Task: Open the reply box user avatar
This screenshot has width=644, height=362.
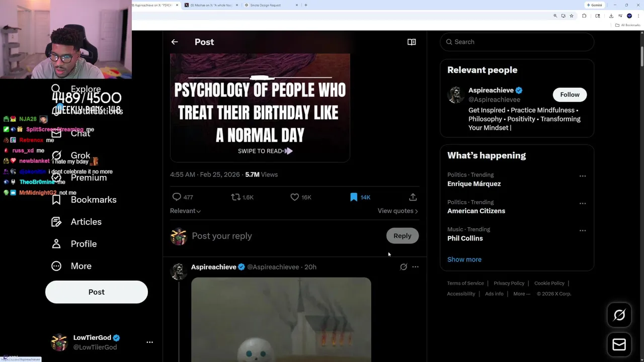Action: pos(179,236)
